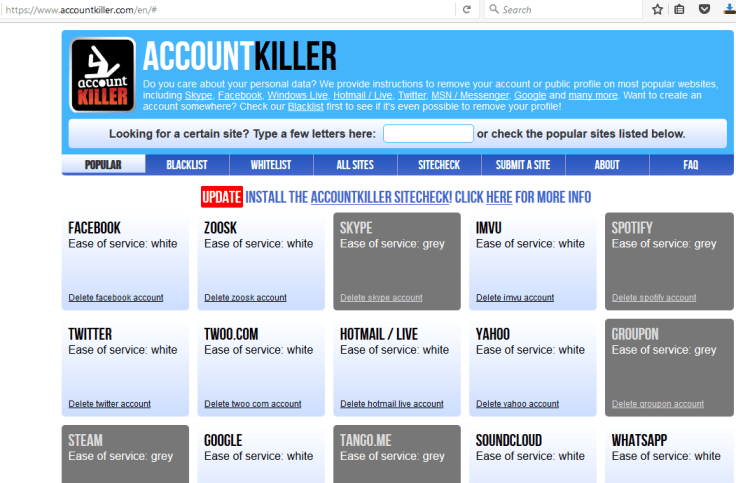
Task: Click the HERE link for more info
Action: pos(499,197)
